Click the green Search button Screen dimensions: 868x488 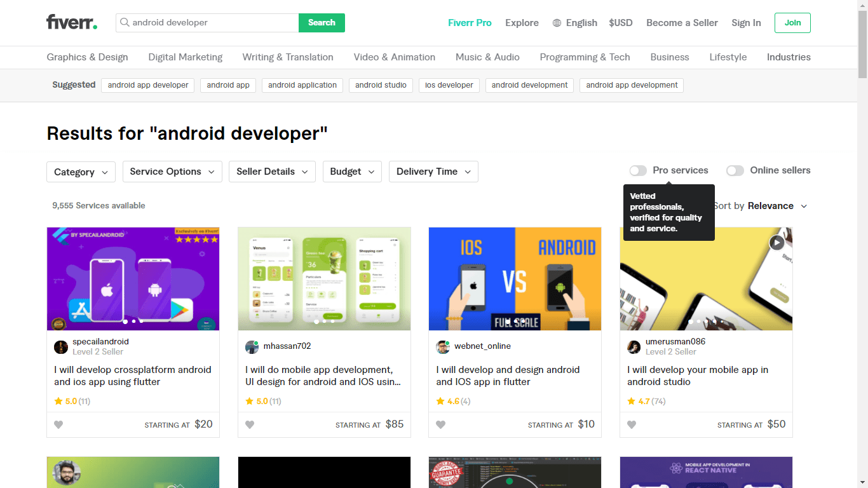322,23
